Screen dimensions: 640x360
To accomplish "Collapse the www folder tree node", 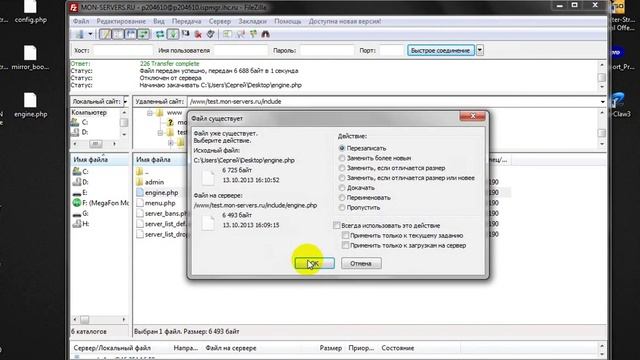I will click(x=150, y=113).
